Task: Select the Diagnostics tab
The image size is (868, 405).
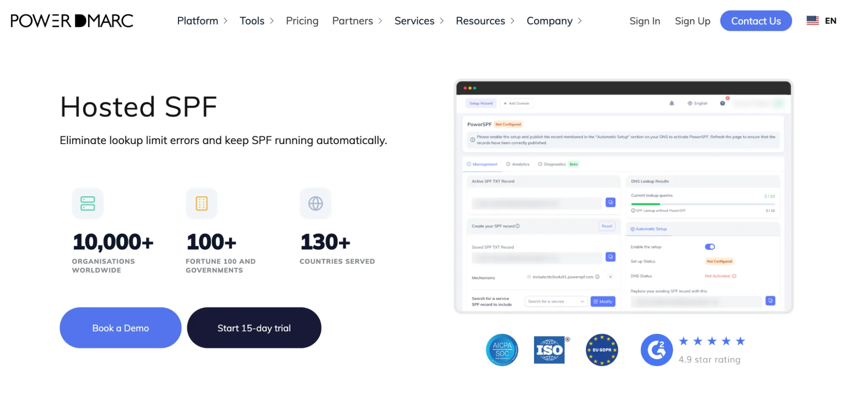Action: point(552,164)
